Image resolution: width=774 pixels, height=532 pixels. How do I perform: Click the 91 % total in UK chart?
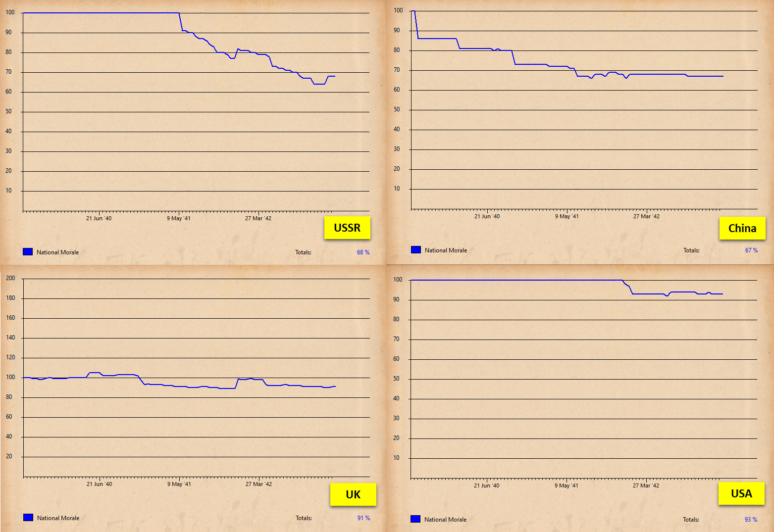(363, 518)
